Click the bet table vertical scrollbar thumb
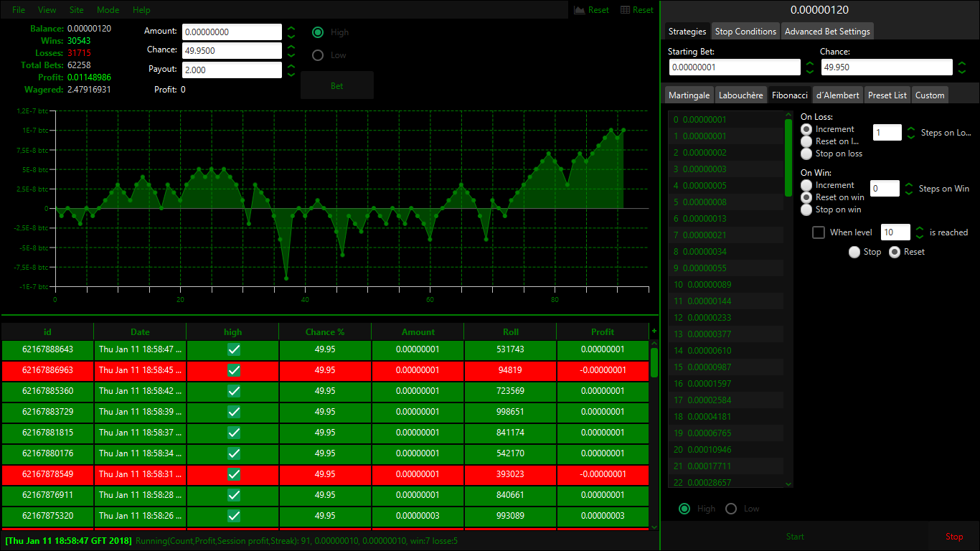 coord(654,362)
